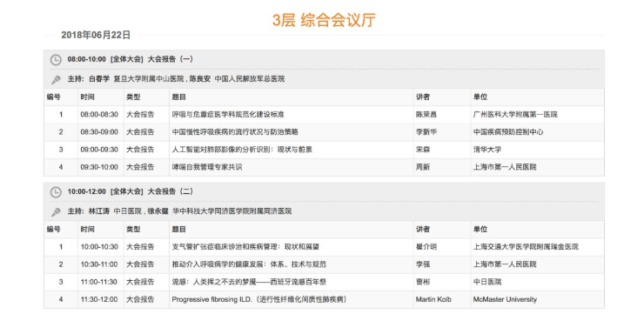Image resolution: width=644 pixels, height=334 pixels.
Task: Click the microphone icon next to host 林江涛
Action: [x=56, y=211]
